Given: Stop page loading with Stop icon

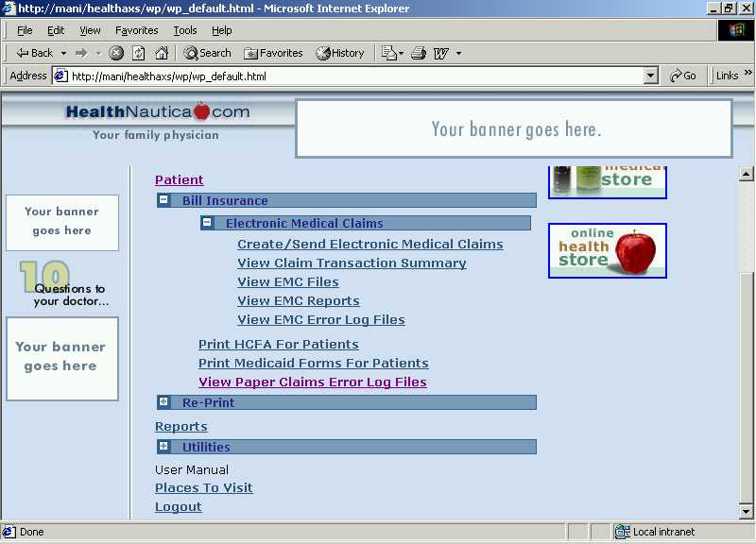Looking at the screenshot, I should pyautogui.click(x=115, y=53).
